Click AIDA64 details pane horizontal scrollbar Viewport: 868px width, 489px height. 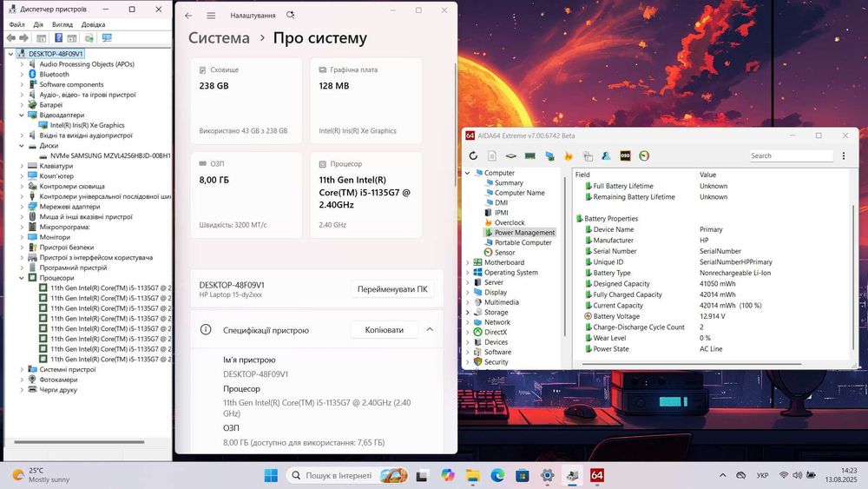pos(691,364)
